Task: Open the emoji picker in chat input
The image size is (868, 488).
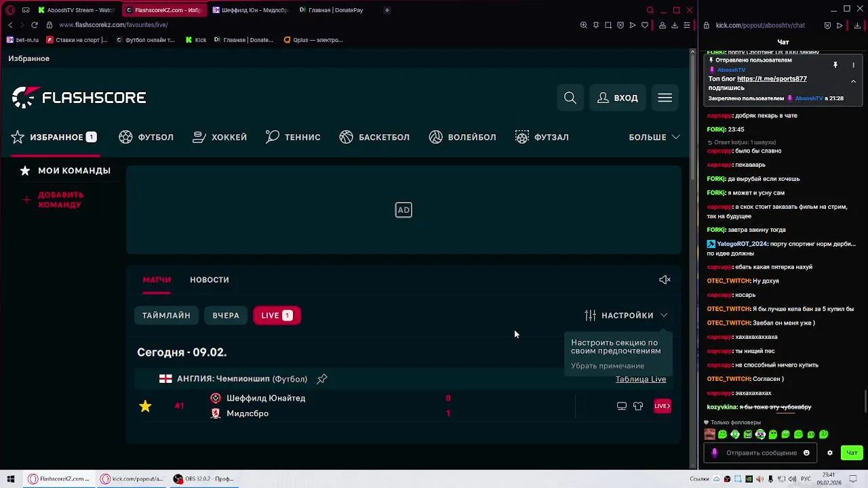Action: (x=806, y=453)
